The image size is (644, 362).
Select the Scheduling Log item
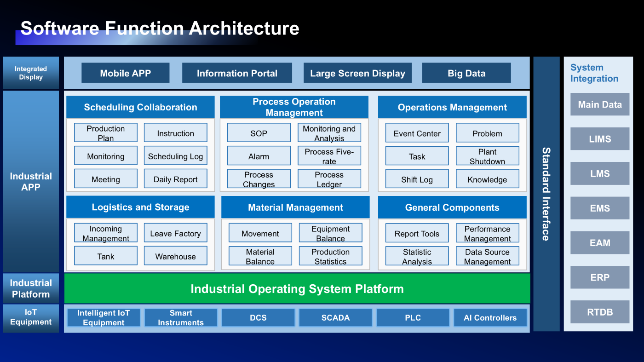pos(175,156)
